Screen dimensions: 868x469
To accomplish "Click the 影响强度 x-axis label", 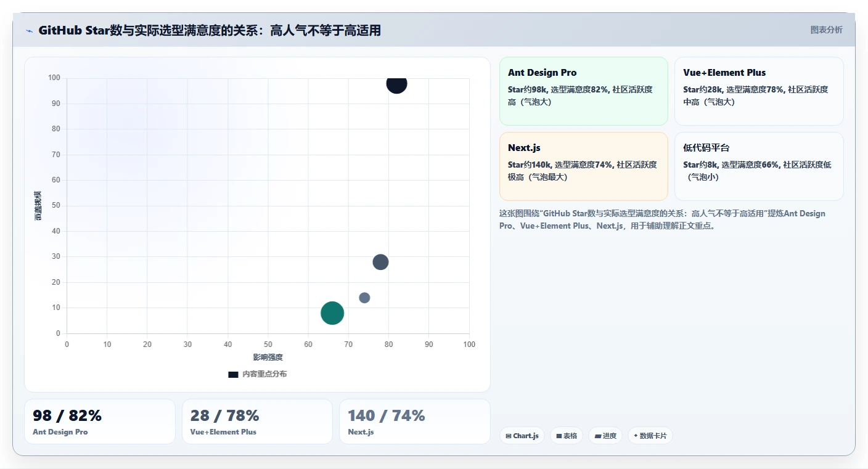I will point(268,357).
